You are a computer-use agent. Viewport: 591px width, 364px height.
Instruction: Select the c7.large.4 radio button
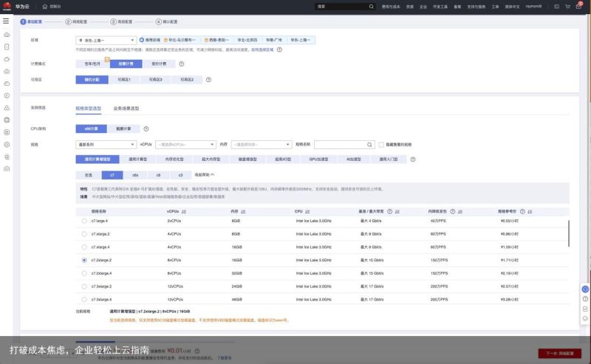84,222
